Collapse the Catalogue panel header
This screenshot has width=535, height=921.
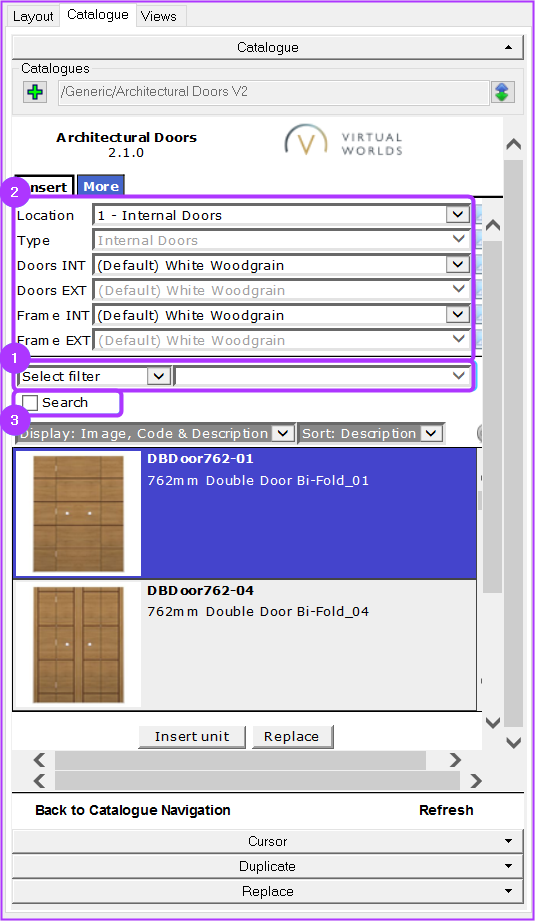(x=268, y=48)
